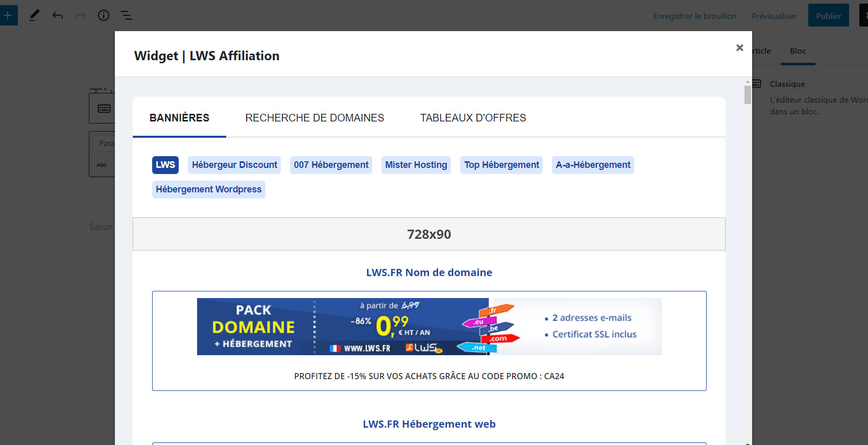868x445 pixels.
Task: Open the document info icon
Action: click(104, 15)
